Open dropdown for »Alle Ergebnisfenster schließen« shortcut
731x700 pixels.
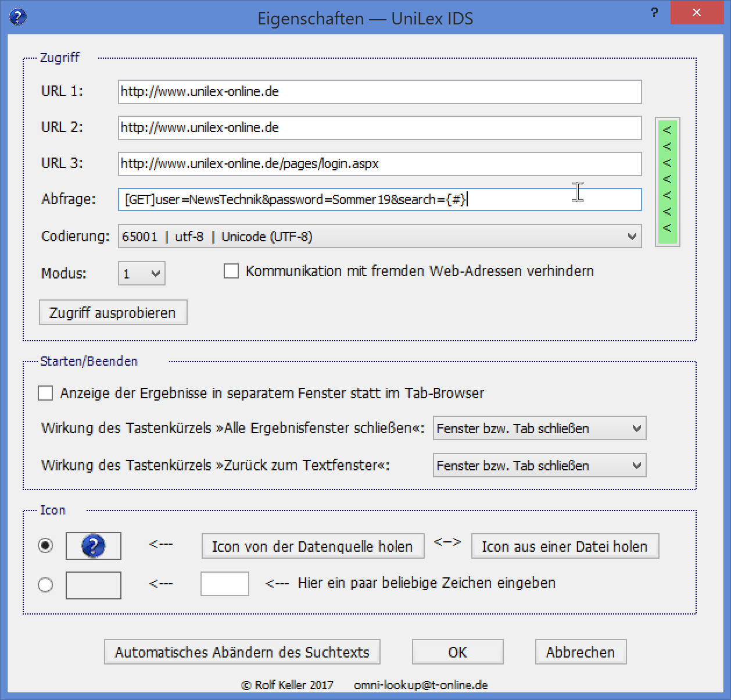click(x=539, y=428)
